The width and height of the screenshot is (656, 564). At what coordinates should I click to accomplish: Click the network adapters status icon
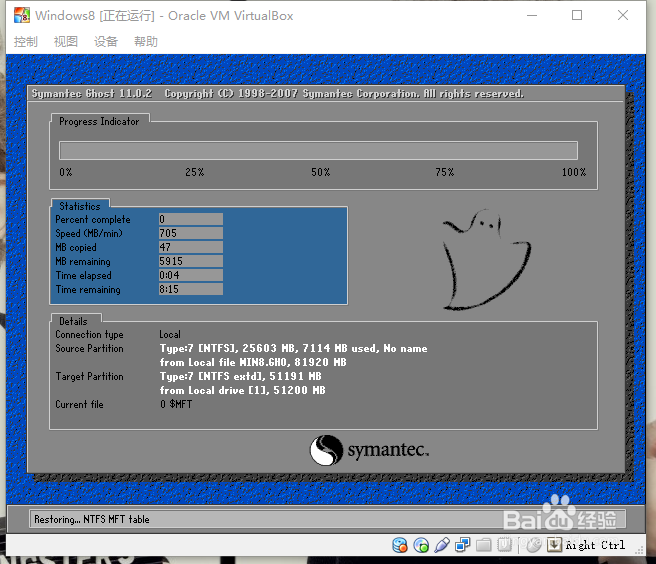pos(463,545)
